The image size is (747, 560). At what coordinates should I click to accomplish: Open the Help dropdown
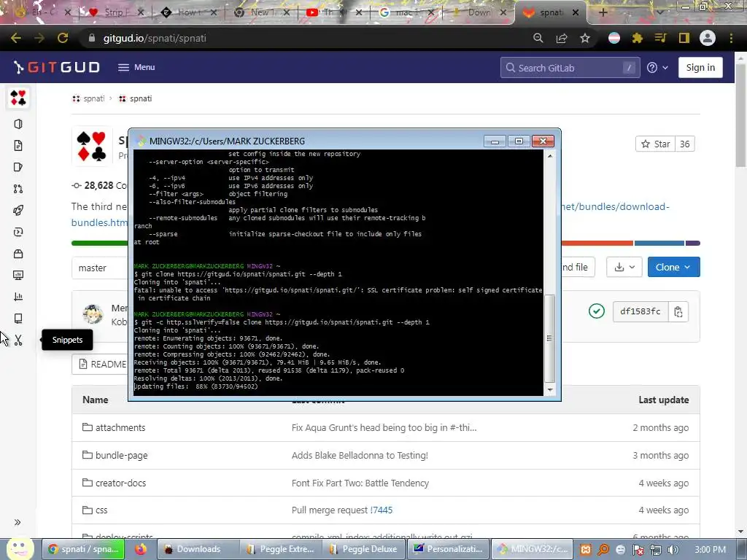click(657, 68)
